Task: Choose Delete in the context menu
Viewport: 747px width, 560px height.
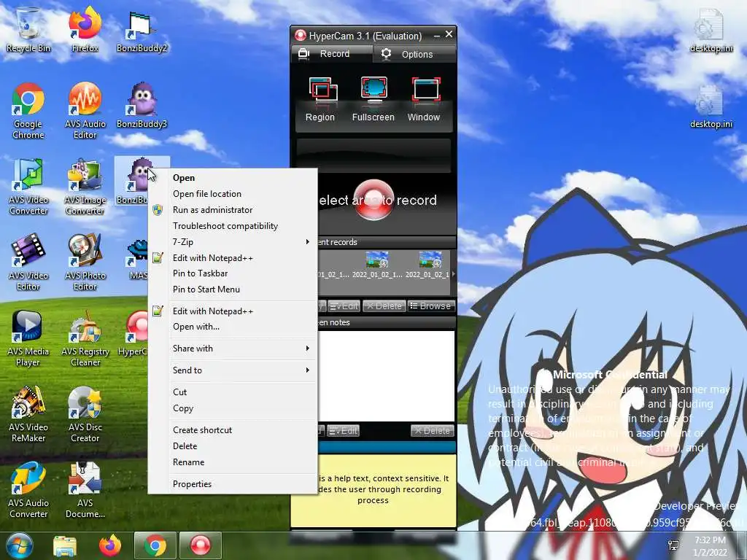Action: (x=233, y=446)
